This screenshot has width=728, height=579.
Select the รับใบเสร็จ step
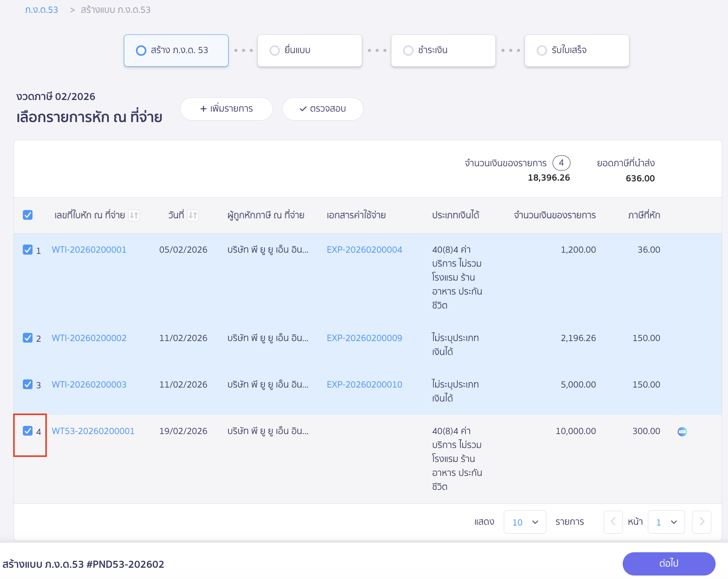tap(577, 50)
